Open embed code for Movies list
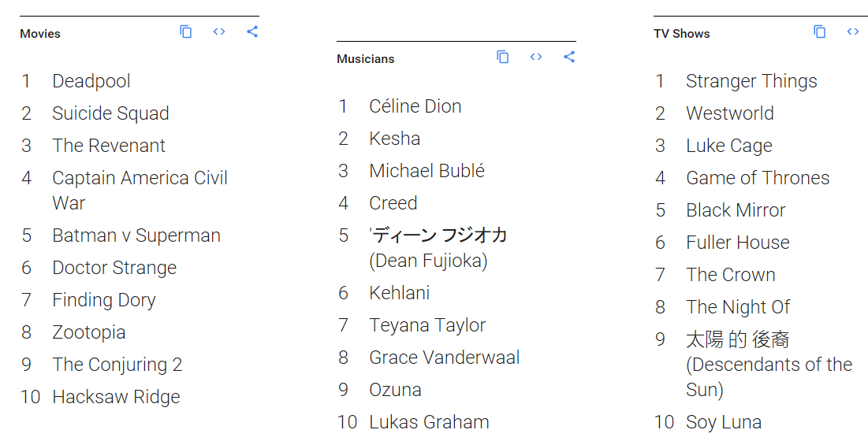The height and width of the screenshot is (441, 868). click(x=219, y=32)
